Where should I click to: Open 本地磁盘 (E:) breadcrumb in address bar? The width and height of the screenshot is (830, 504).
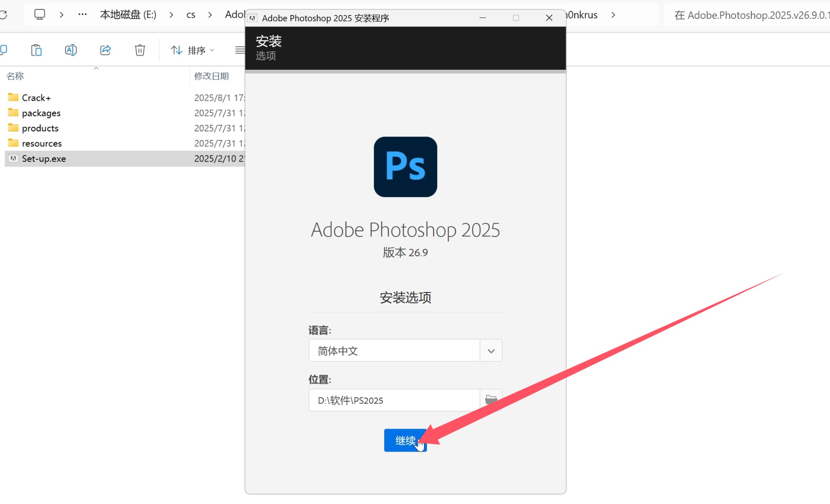tap(128, 15)
